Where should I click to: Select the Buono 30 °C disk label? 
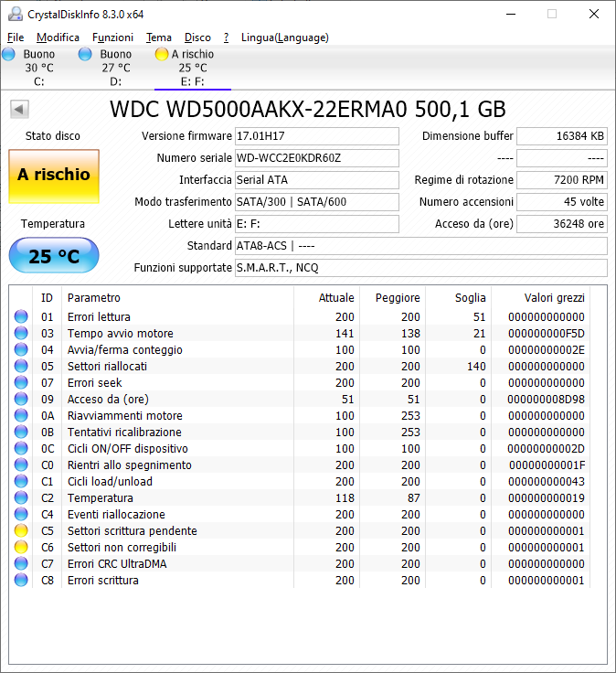39,68
